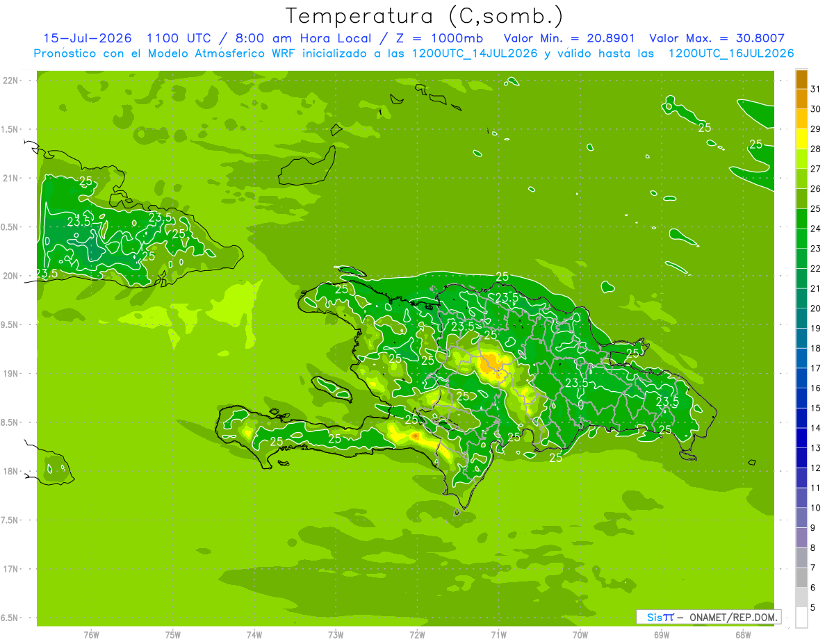Image resolution: width=834 pixels, height=644 pixels.
Task: Click the '69W' longitude axis label
Action: [x=662, y=635]
